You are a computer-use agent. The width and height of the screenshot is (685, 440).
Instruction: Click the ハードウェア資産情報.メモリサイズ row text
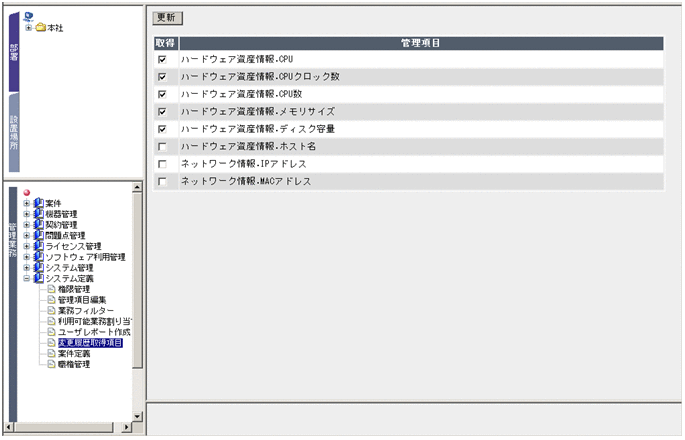tap(258, 111)
